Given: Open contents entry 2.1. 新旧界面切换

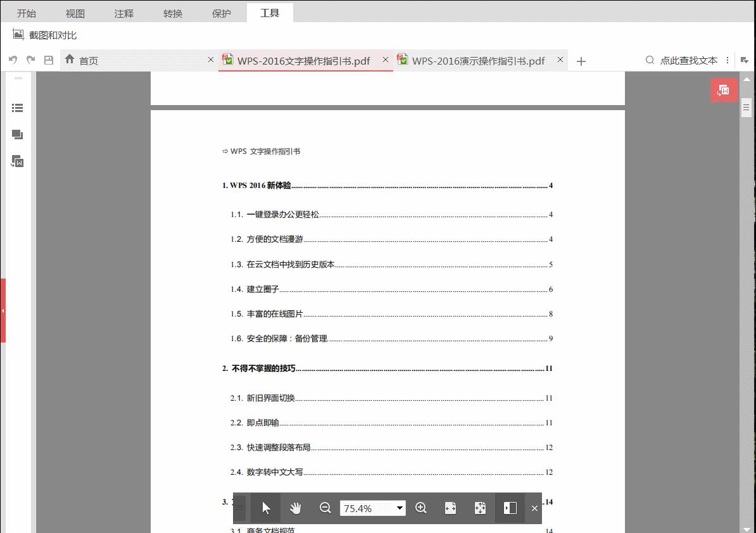Looking at the screenshot, I should [x=391, y=398].
